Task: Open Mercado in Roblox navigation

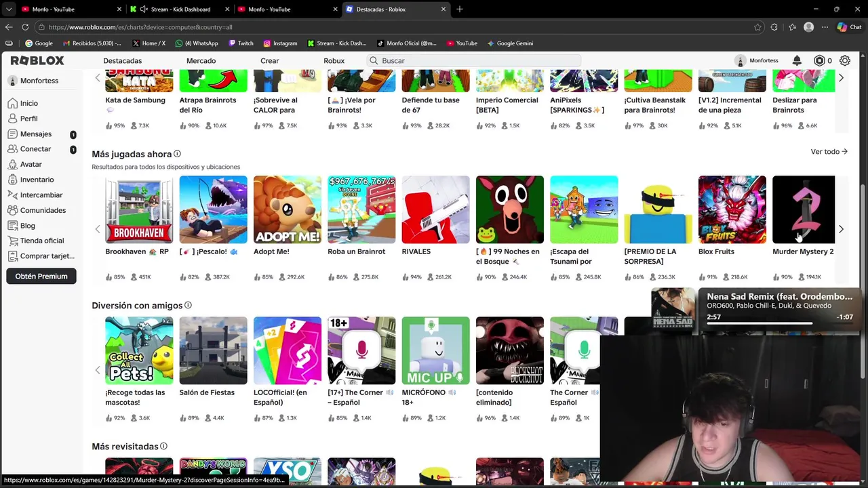Action: point(201,60)
